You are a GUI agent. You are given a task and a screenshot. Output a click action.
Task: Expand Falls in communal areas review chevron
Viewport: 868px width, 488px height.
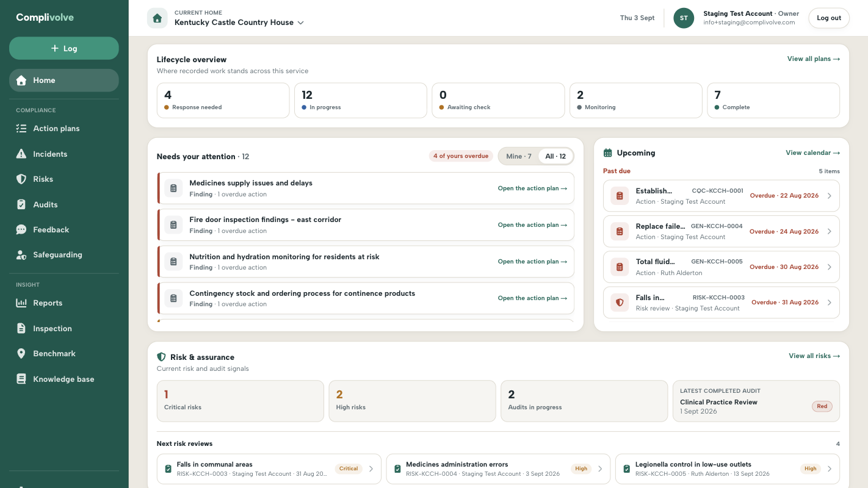[371, 468]
